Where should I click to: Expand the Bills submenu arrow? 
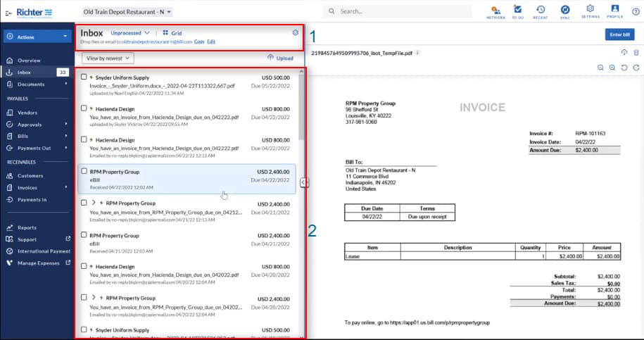pyautogui.click(x=66, y=136)
